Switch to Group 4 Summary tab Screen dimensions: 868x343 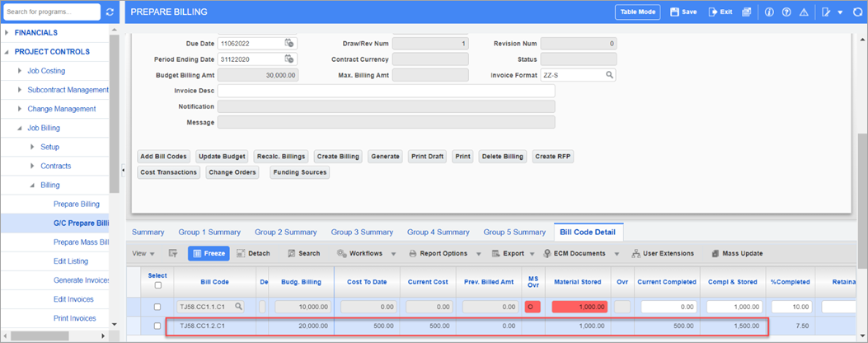point(439,233)
